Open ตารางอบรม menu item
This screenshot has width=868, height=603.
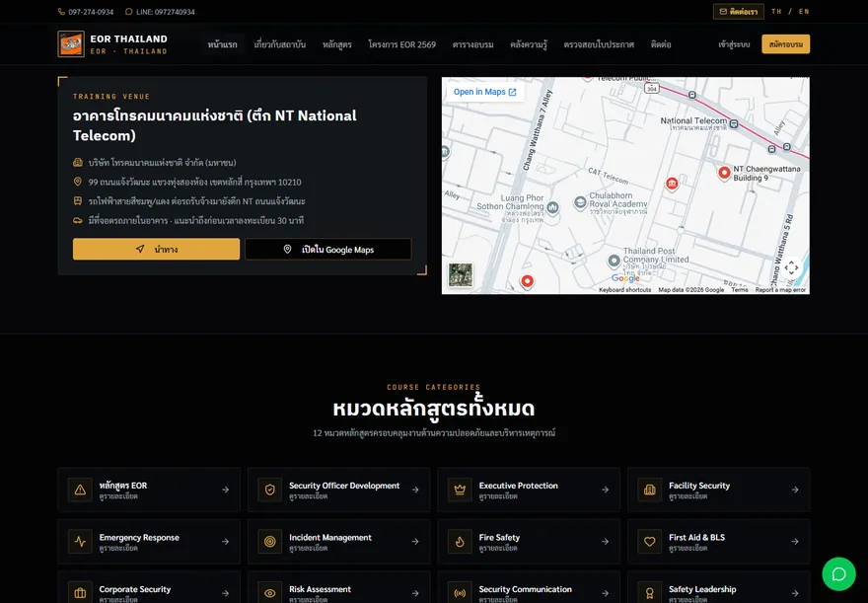tap(472, 44)
